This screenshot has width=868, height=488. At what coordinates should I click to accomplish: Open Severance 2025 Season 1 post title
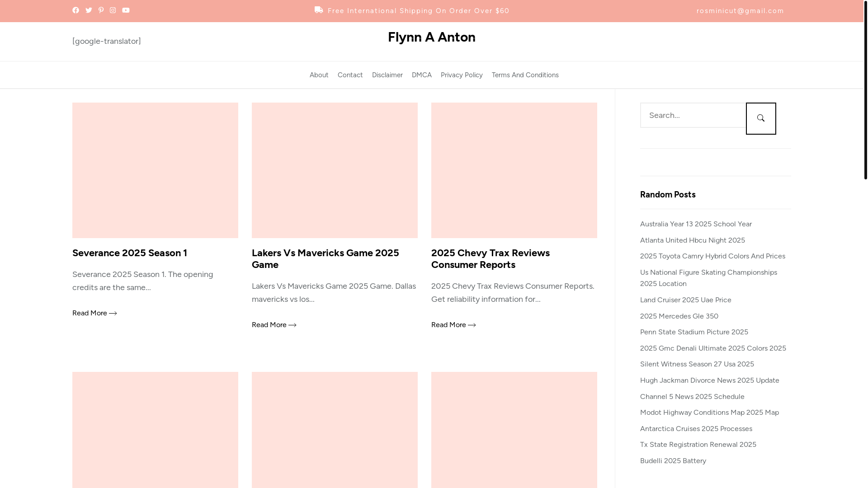coord(130,253)
